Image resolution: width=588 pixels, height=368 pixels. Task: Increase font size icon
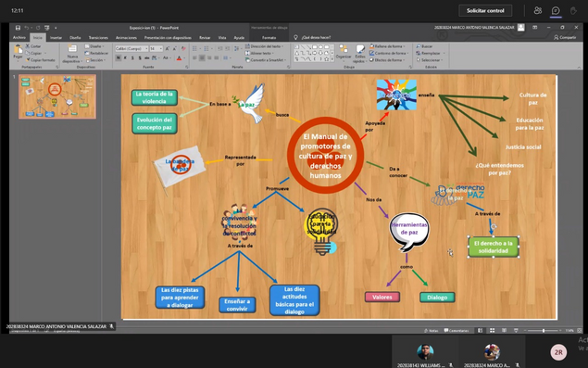168,49
